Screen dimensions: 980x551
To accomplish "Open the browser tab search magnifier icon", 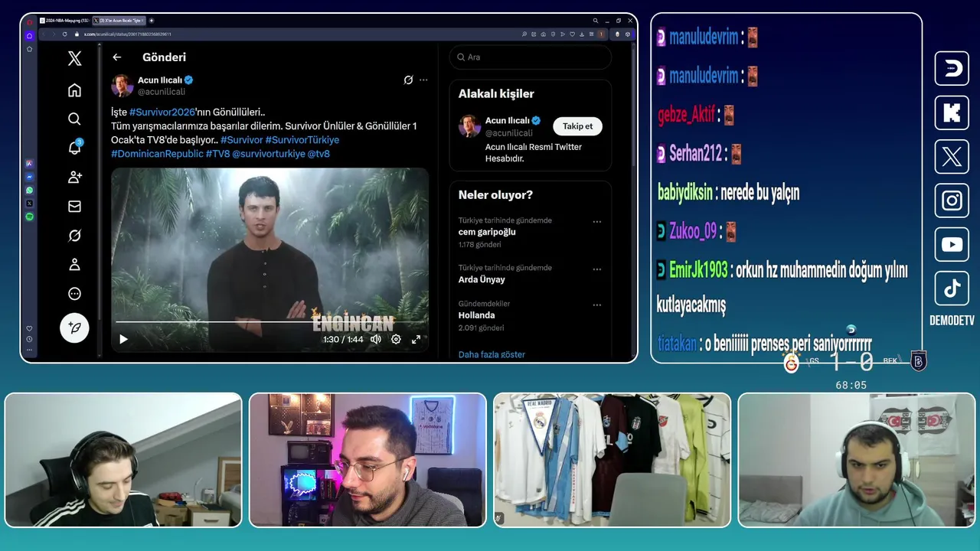I will pyautogui.click(x=596, y=21).
